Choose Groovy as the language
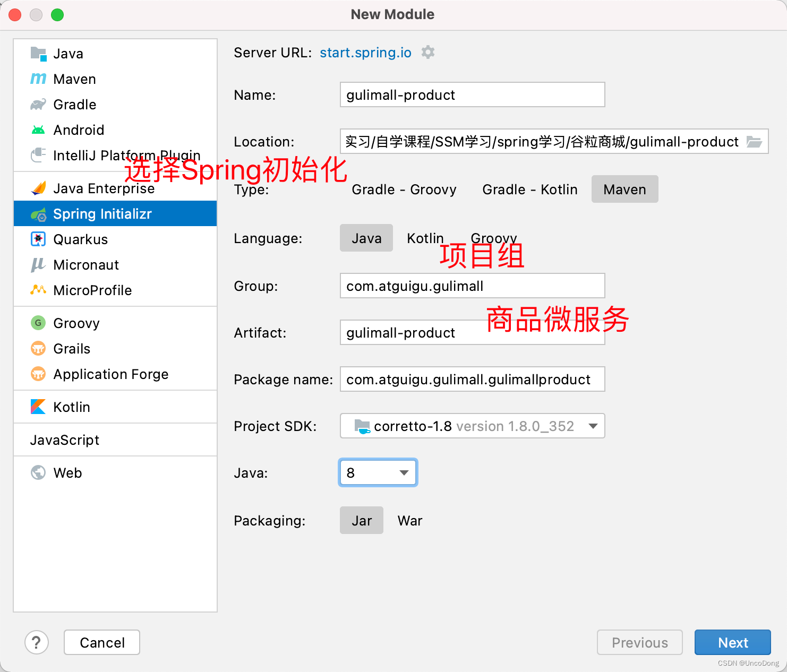Viewport: 787px width, 672px height. coord(494,238)
